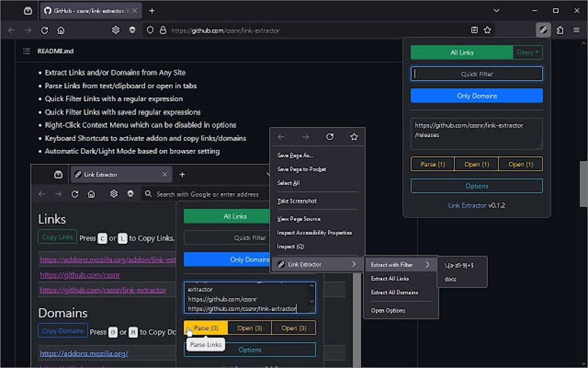
Task: Open the Filters dropdown in the extension panel
Action: [x=527, y=52]
